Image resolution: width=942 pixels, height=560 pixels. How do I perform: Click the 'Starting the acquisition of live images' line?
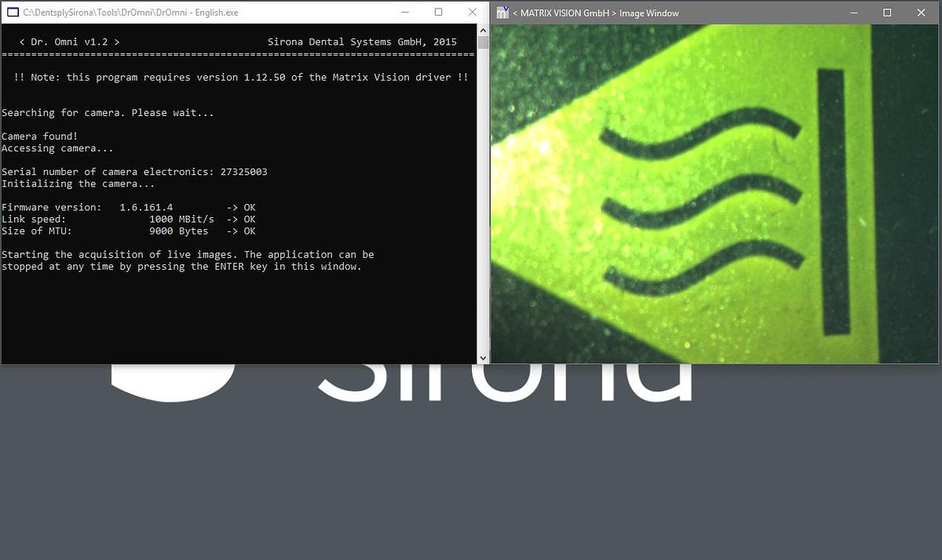point(188,255)
